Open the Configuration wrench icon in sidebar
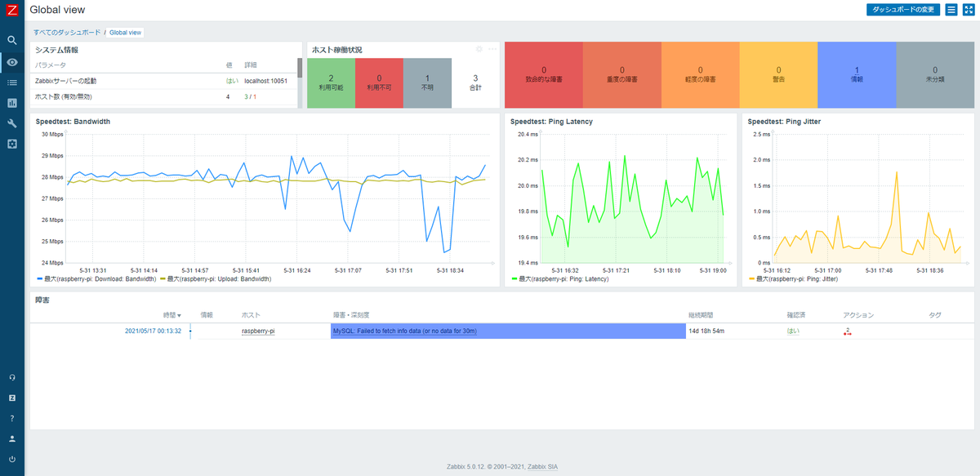Viewport: 980px width, 476px height. click(11, 123)
